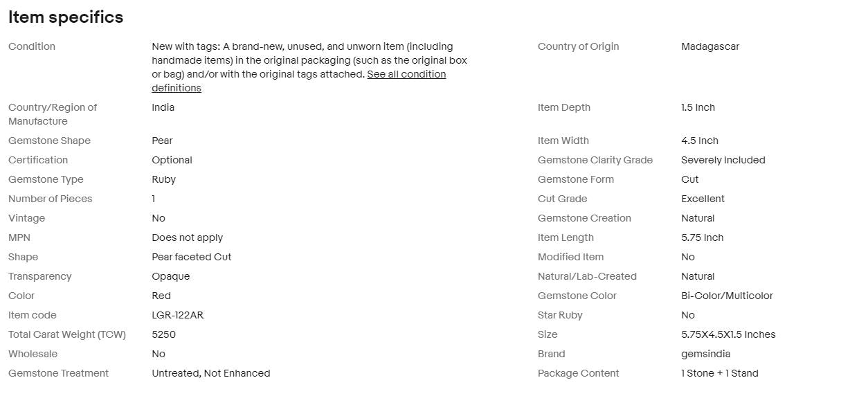
Task: Click the Untreated, Not Enhanced treatment value
Action: pos(211,373)
